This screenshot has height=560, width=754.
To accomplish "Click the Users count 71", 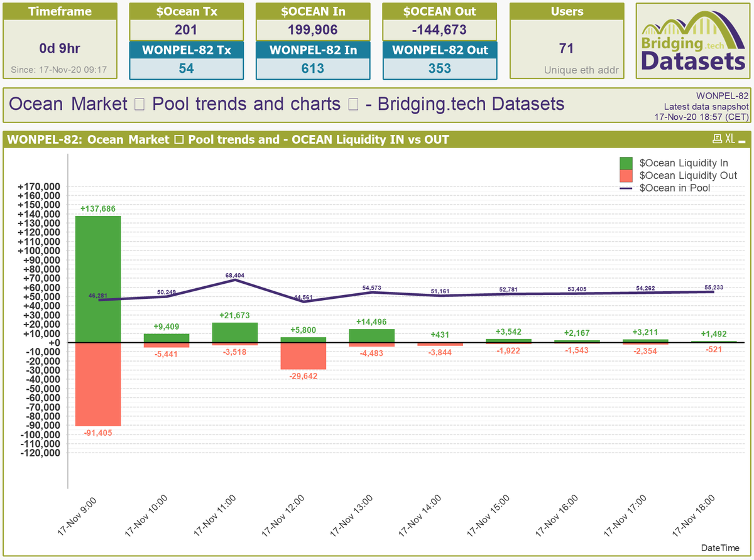I will tap(567, 48).
